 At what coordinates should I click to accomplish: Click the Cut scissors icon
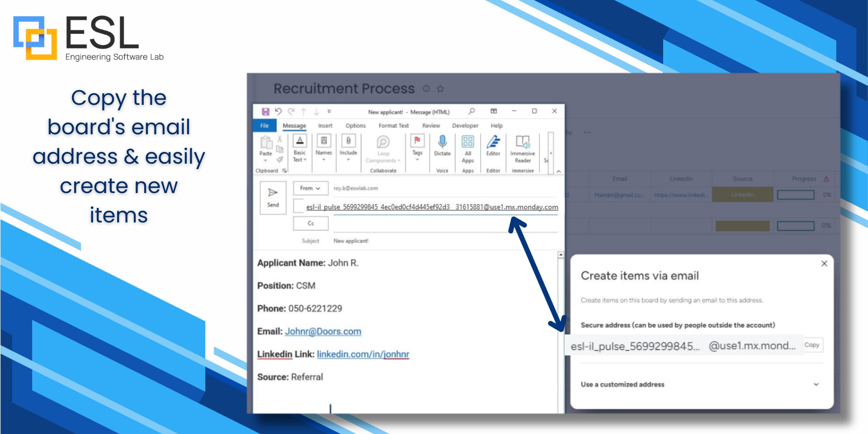pyautogui.click(x=280, y=139)
